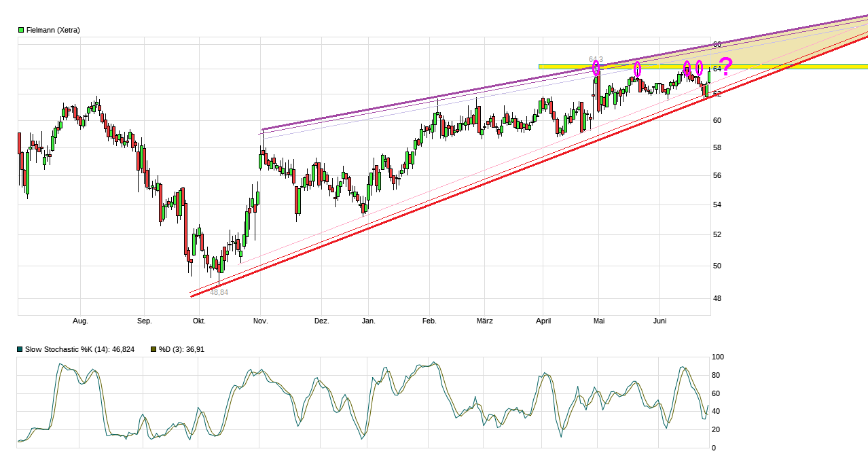Click the teal Slow Stochastic %K legend square
Viewport: 868px width, 462px height.
20,349
